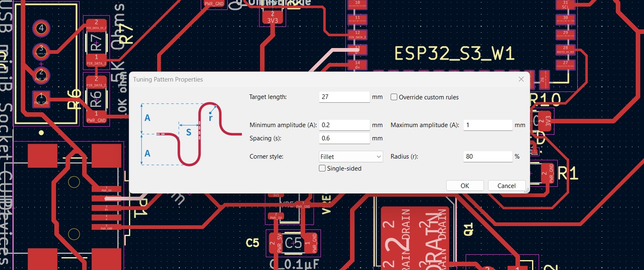Click the C5 reference designator label

(253, 243)
